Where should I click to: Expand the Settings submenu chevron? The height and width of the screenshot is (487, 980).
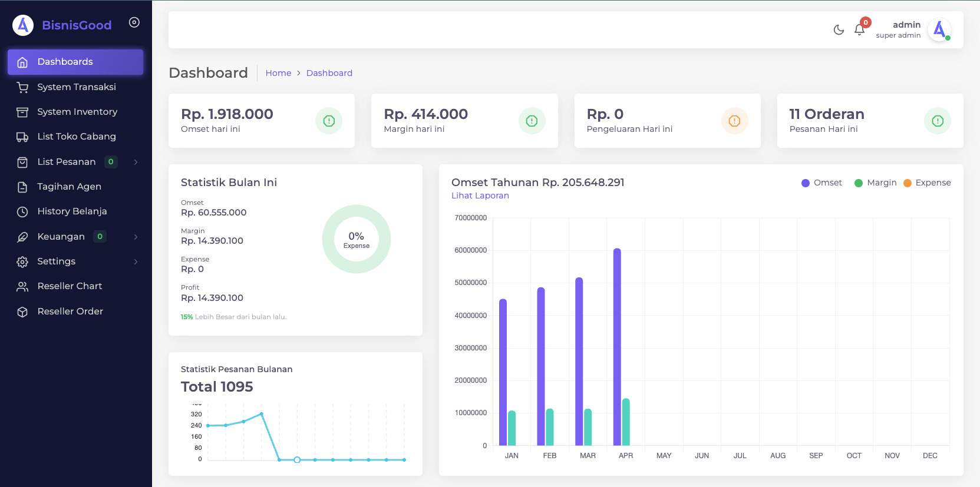pos(136,261)
